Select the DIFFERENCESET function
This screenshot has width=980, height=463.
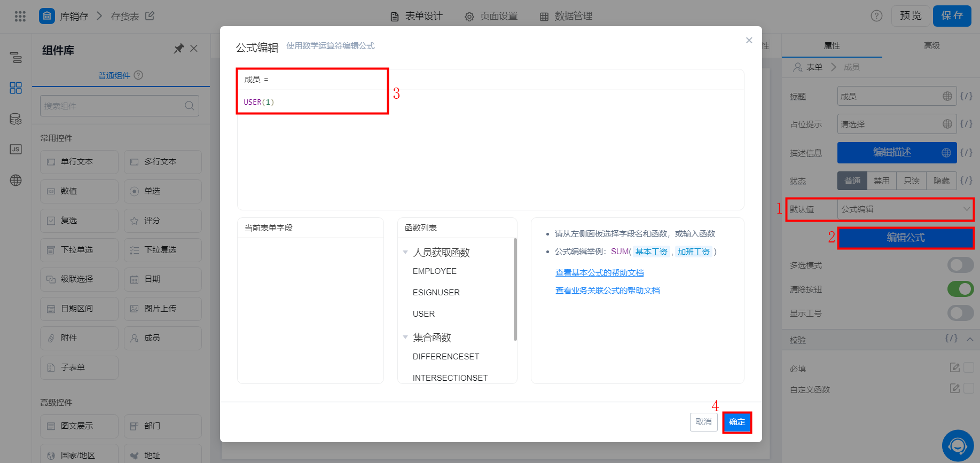(x=446, y=357)
